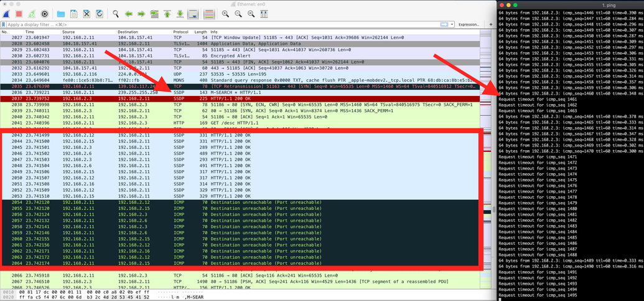Stop the running packet capture
Screen dimensions: 644x301
[x=19, y=14]
